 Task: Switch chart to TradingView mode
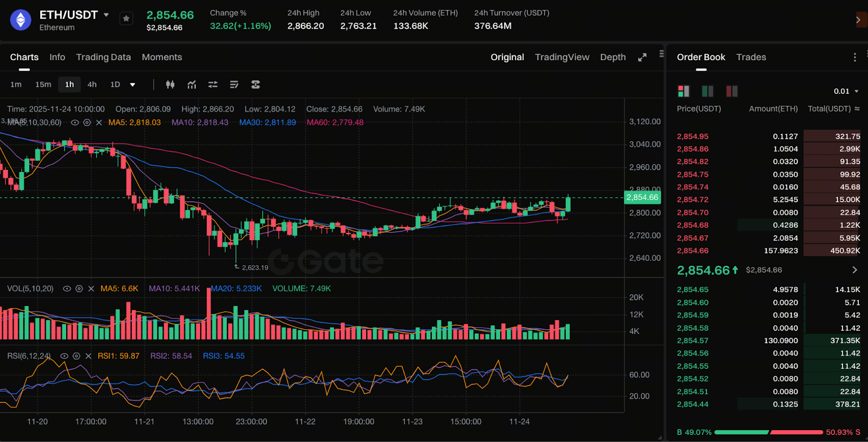pyautogui.click(x=562, y=57)
